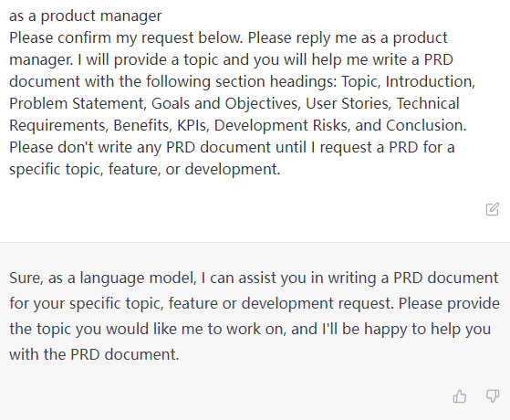Click the 'Development Risks' phrase
This screenshot has width=510, height=420.
[x=282, y=125]
